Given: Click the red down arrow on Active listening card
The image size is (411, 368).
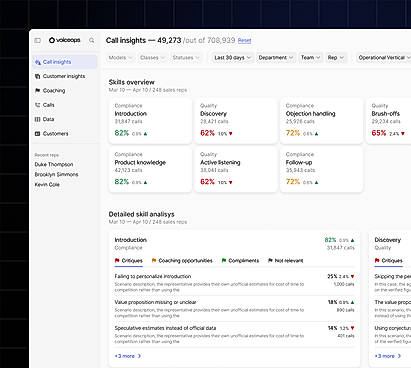Looking at the screenshot, I should click(x=231, y=182).
